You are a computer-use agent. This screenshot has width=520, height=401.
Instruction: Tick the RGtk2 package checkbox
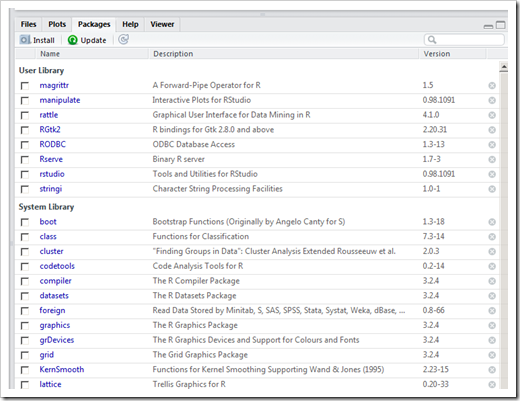coord(25,130)
